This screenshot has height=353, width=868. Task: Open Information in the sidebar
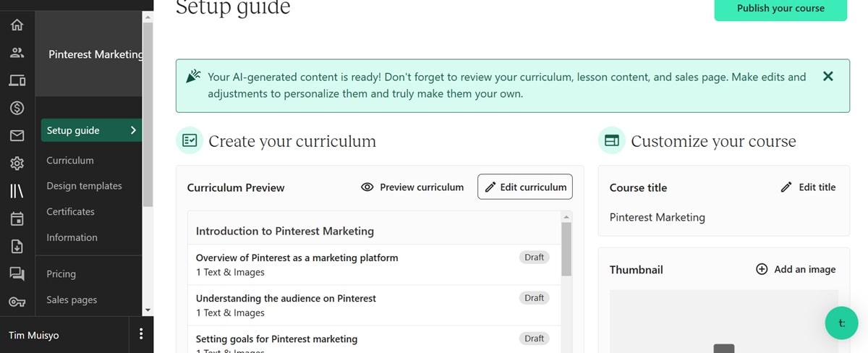click(72, 237)
